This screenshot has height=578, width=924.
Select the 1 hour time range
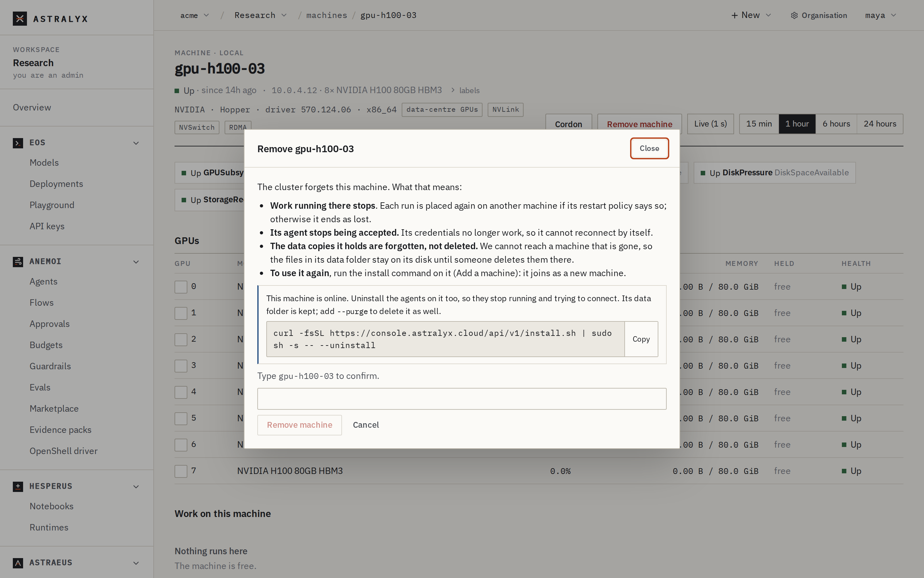click(797, 124)
